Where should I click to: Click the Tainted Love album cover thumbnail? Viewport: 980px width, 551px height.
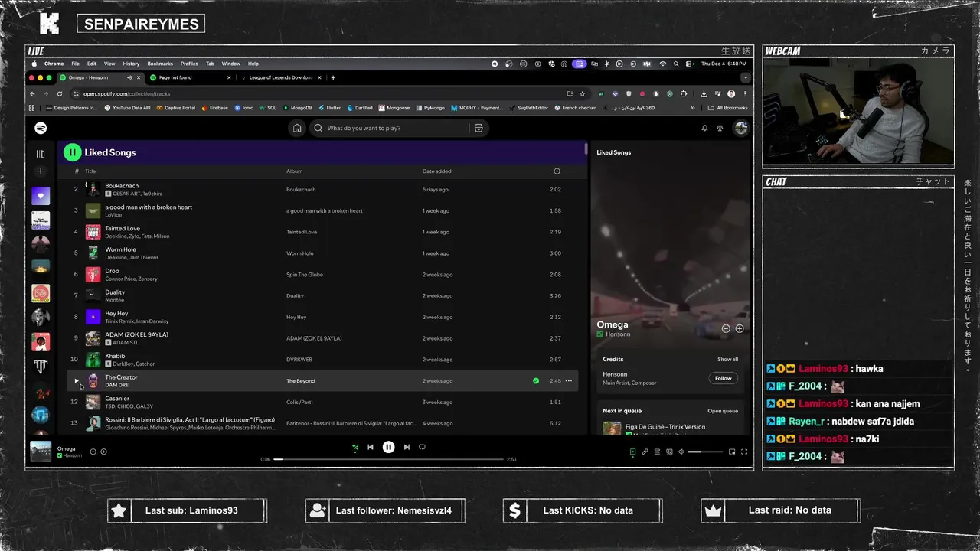[x=93, y=232]
